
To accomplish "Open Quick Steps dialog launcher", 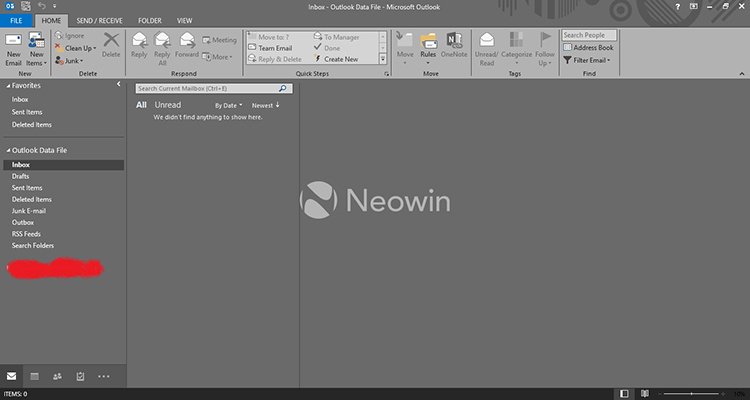I will (x=386, y=74).
